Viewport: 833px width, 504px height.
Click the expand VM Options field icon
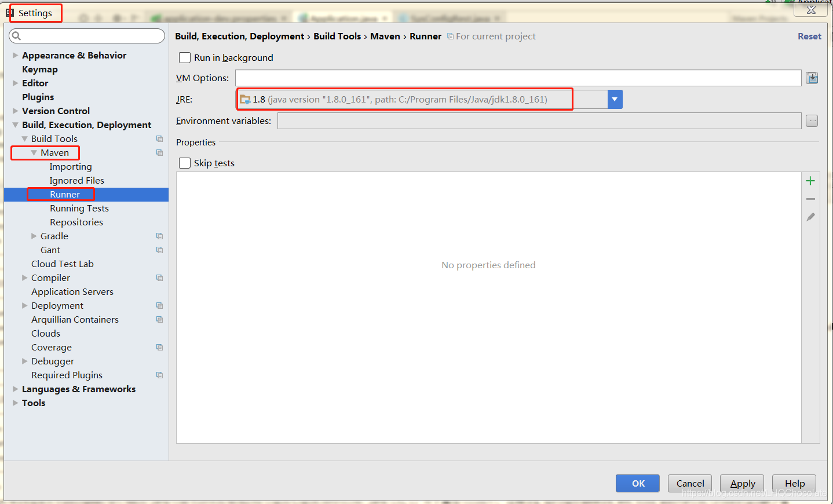pos(812,78)
